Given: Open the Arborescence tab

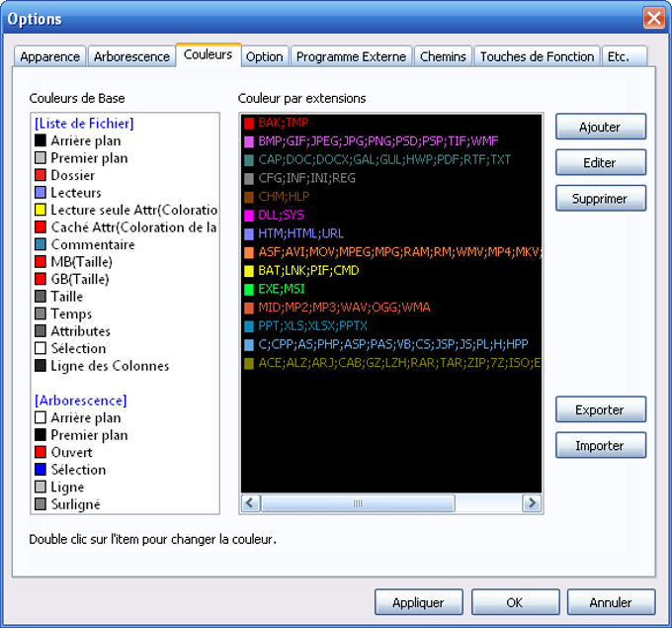Looking at the screenshot, I should point(131,56).
